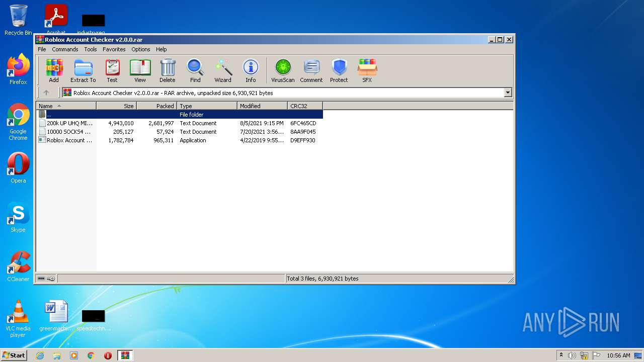Click the SFX toolbar icon
Image resolution: width=644 pixels, height=362 pixels.
pos(367,70)
